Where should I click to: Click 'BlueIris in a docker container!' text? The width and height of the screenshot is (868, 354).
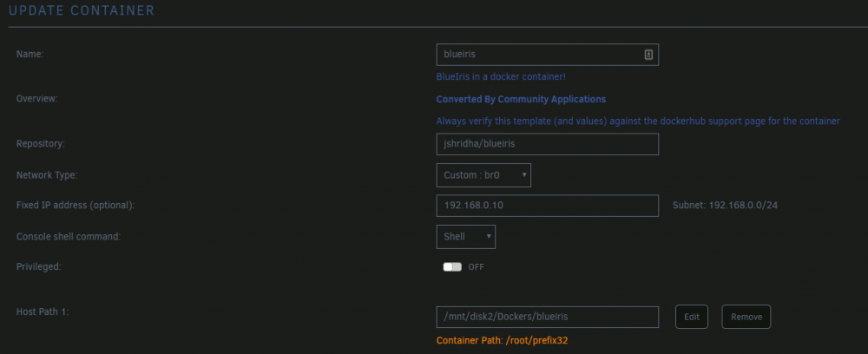(x=501, y=77)
